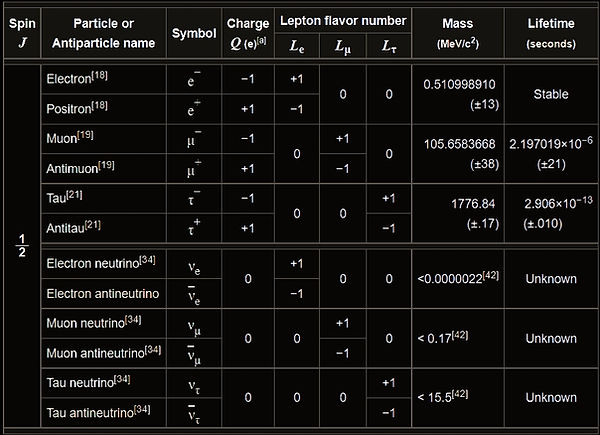Screen dimensions: 600x435
Task: Select 'Unknown' lifetime for electron neutrino
Action: pyautogui.click(x=551, y=279)
